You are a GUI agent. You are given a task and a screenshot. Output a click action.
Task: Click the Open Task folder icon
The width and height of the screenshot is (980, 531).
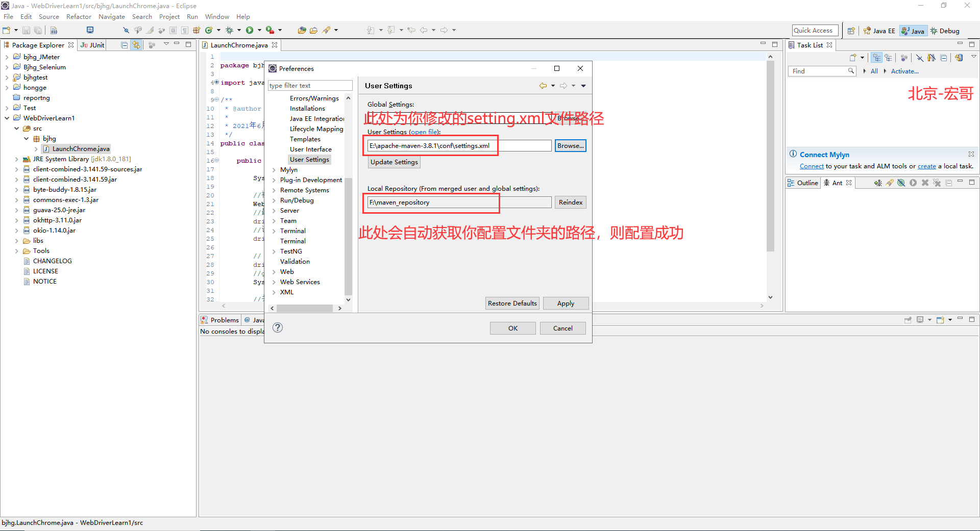(313, 31)
